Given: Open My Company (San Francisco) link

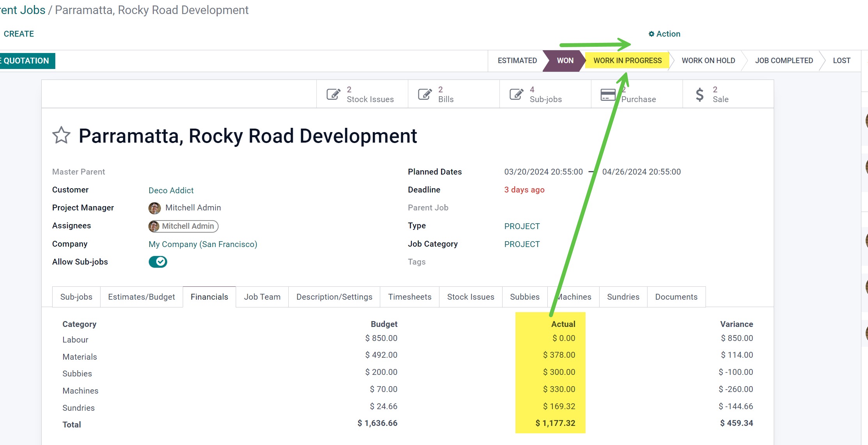Looking at the screenshot, I should pos(203,244).
